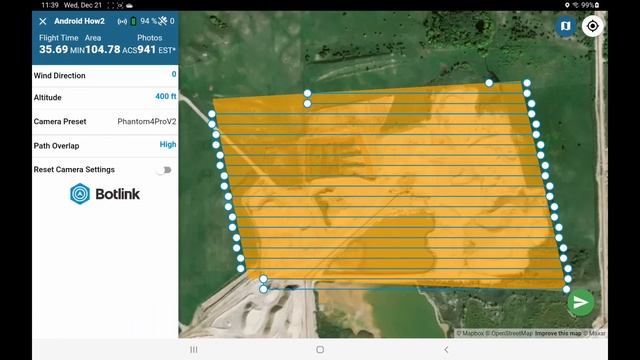Tap Android home button

pos(320,350)
